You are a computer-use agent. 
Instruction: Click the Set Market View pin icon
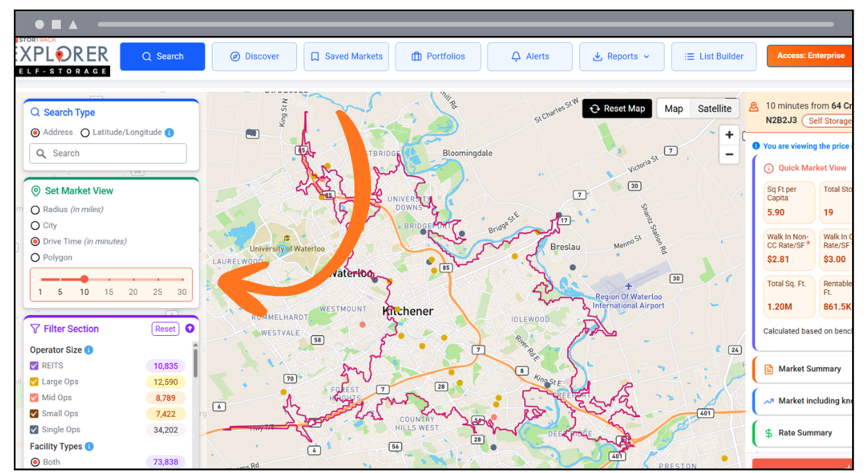pos(35,191)
